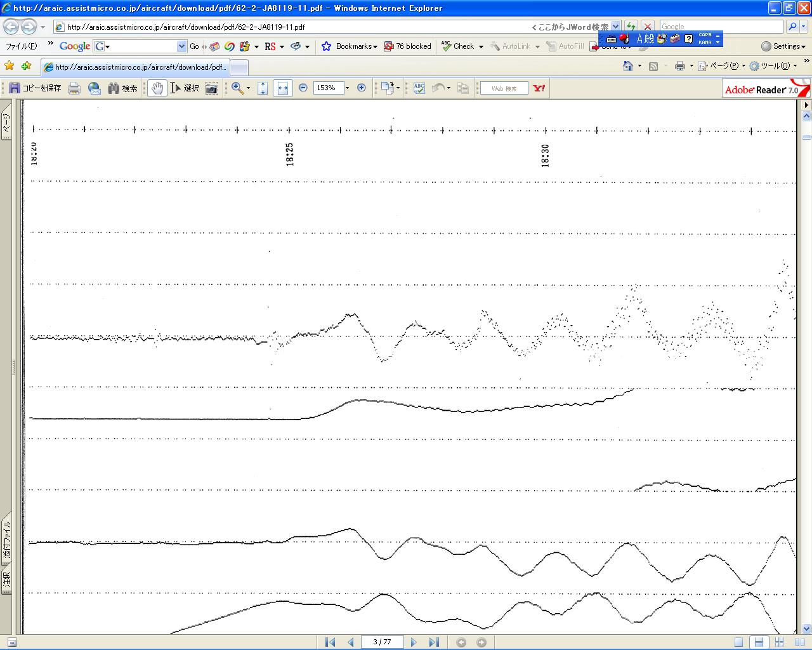Screen dimensions: 812x650
Task: Click the IE Back button
Action: [x=11, y=27]
